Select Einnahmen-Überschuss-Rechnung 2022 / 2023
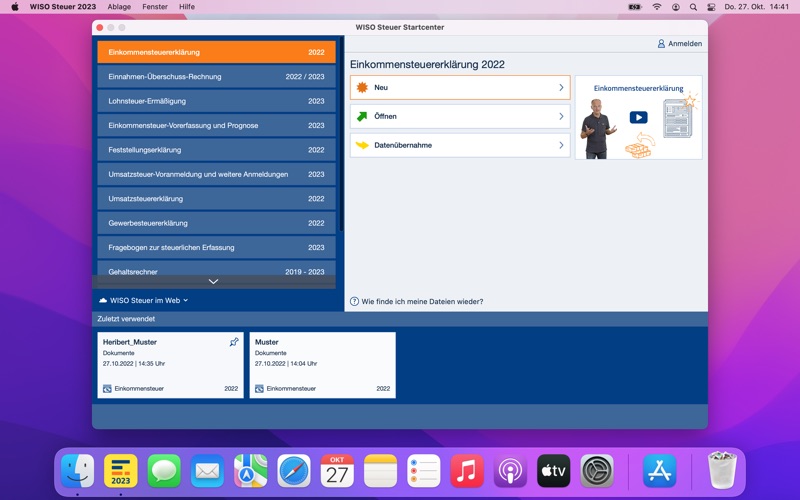 pyautogui.click(x=216, y=77)
